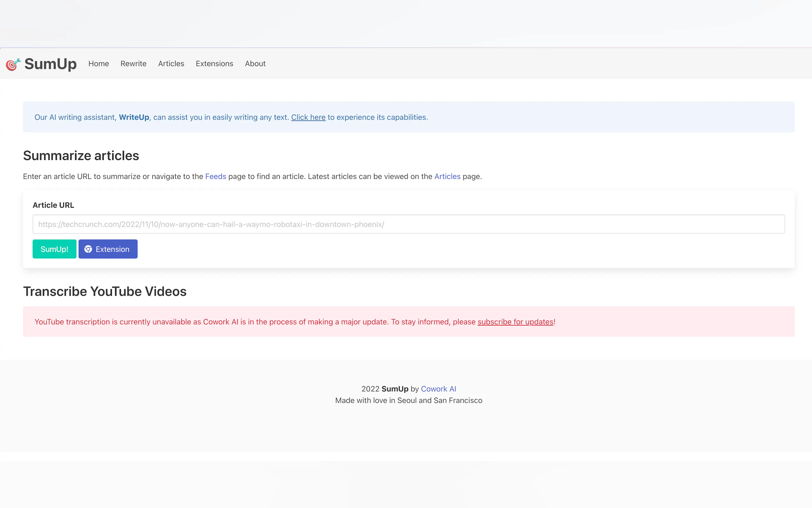The height and width of the screenshot is (508, 812).
Task: Click the Chrome icon on Extension button
Action: point(88,249)
